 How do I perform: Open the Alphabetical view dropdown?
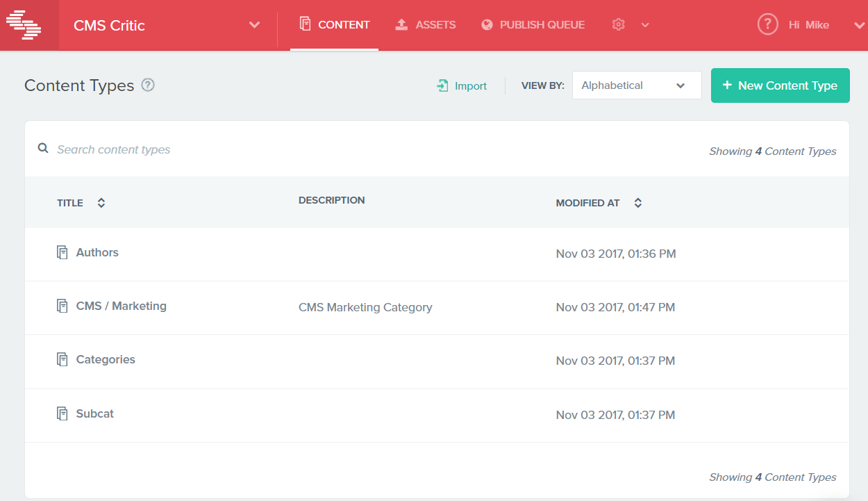(x=635, y=85)
